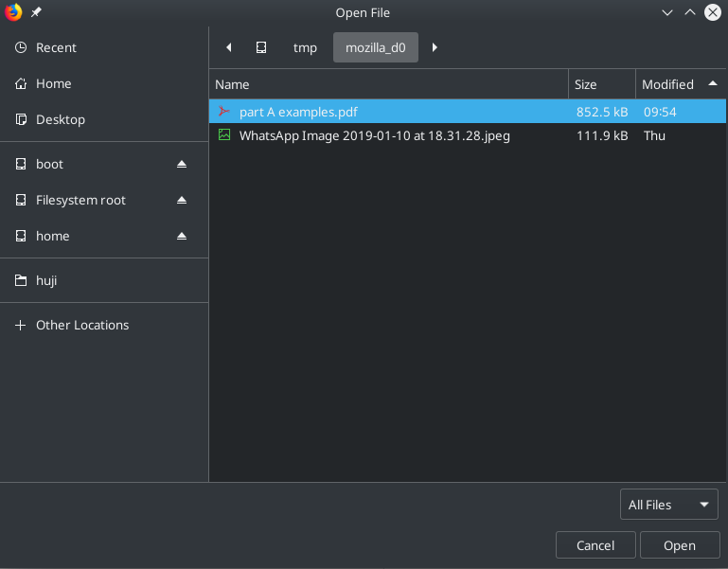The height and width of the screenshot is (569, 728).
Task: Open Recent files location
Action: click(x=104, y=47)
